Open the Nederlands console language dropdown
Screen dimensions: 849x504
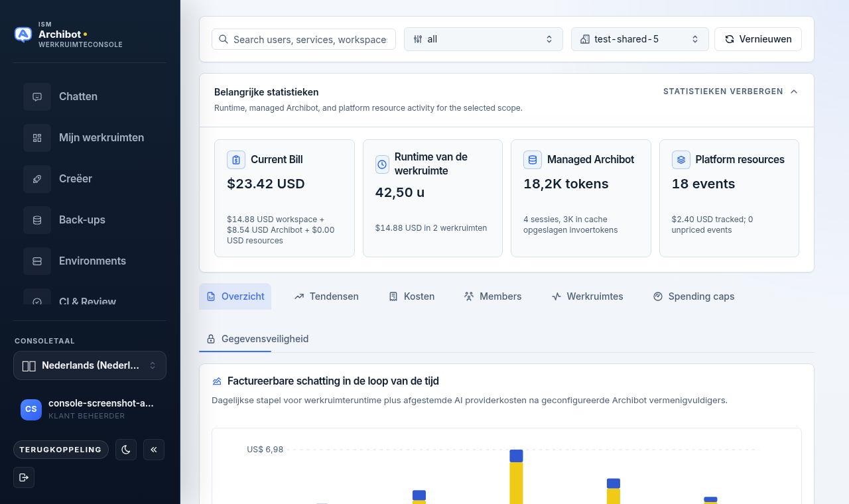[90, 365]
